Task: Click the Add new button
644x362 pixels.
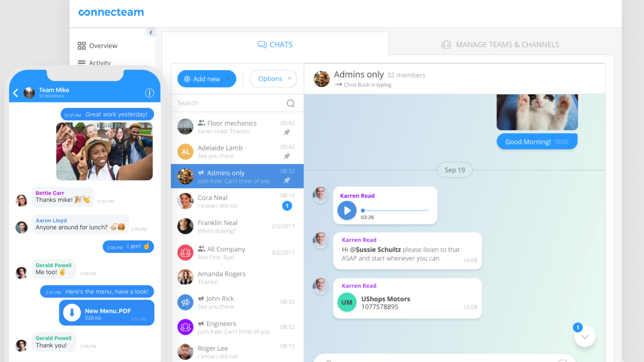Action: pos(206,78)
